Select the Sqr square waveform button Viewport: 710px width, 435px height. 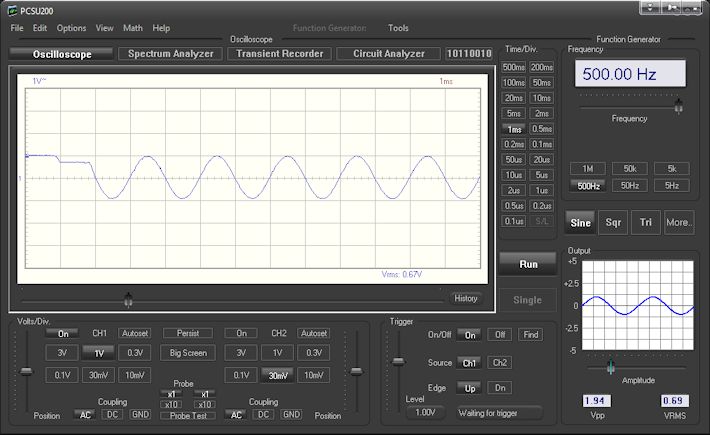pyautogui.click(x=614, y=224)
